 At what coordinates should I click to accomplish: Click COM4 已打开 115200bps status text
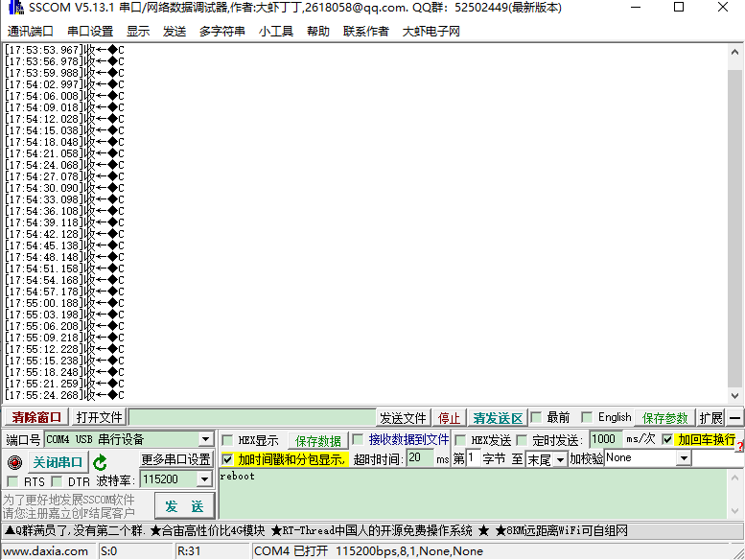(368, 551)
